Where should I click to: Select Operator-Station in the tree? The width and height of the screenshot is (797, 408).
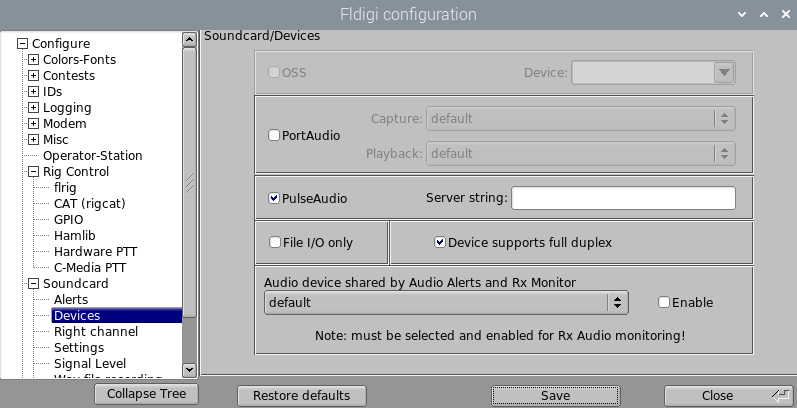click(92, 156)
